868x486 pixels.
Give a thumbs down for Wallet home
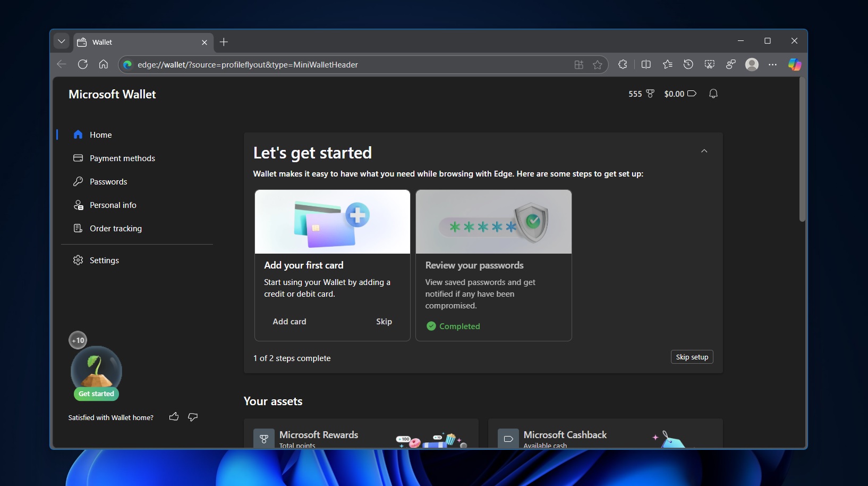(x=192, y=417)
